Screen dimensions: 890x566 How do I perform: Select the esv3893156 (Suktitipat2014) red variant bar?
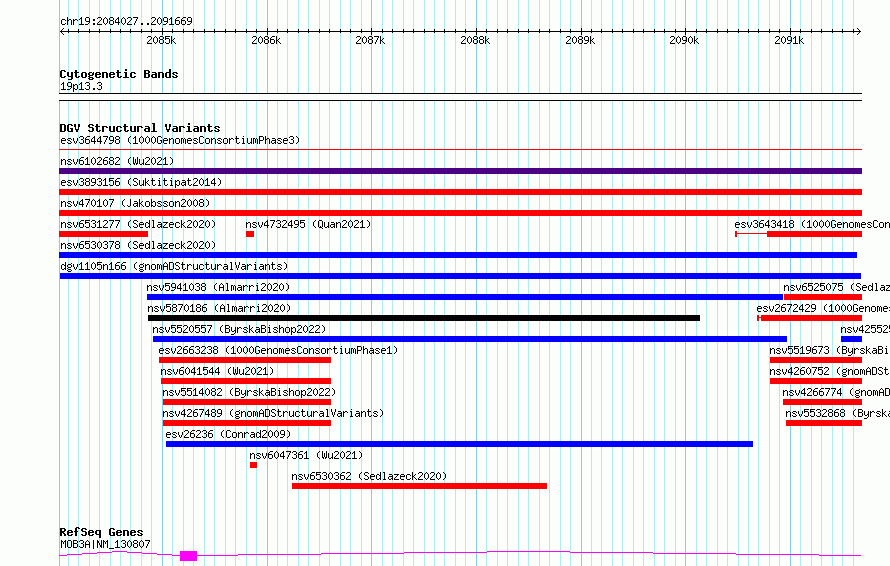pyautogui.click(x=460, y=192)
